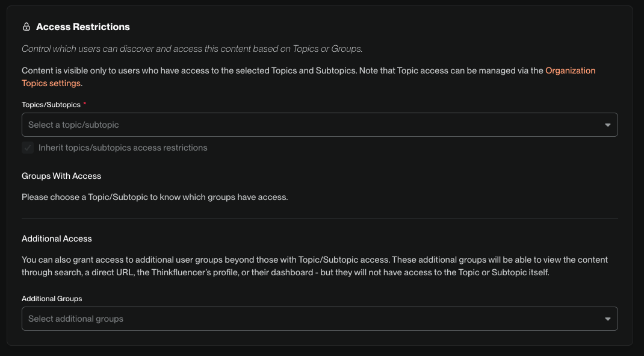Toggle Inherit topics/subtopics access restrictions checkbox
Viewport: 644px width, 356px height.
[x=28, y=148]
